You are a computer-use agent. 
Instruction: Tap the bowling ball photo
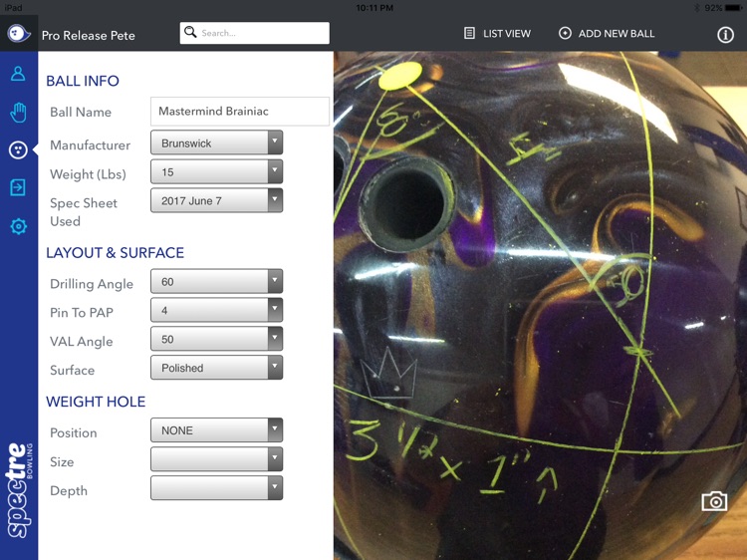[x=540, y=306]
